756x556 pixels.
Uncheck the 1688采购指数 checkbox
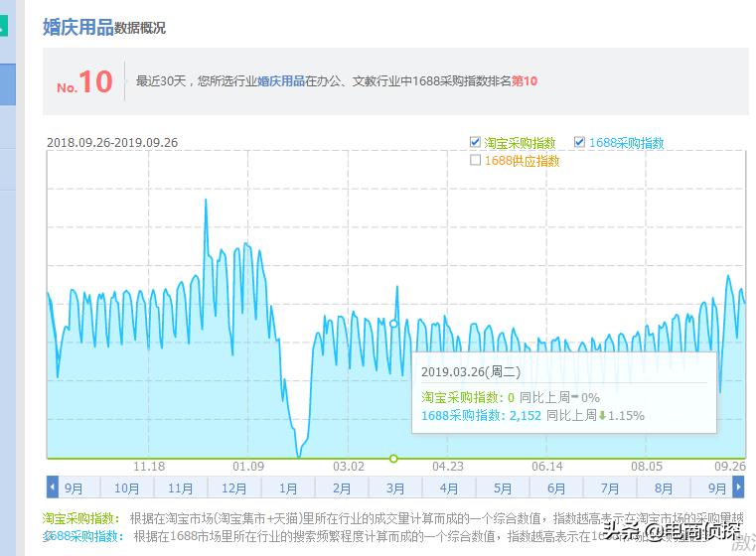click(x=580, y=143)
